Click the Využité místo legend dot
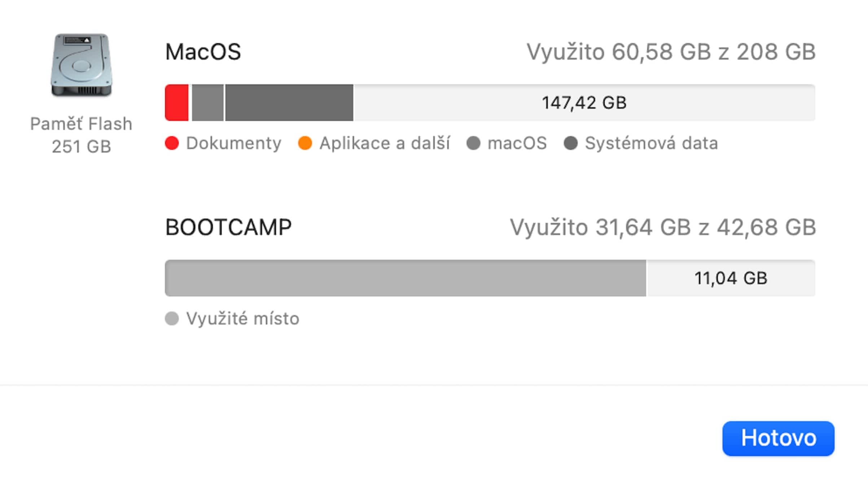This screenshot has width=868, height=479. [x=172, y=318]
